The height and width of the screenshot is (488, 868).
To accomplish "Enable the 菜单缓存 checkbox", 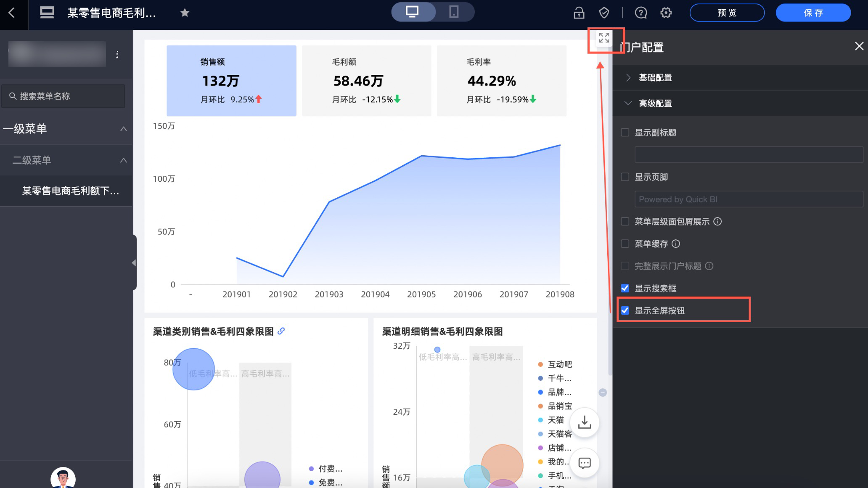I will pyautogui.click(x=625, y=244).
